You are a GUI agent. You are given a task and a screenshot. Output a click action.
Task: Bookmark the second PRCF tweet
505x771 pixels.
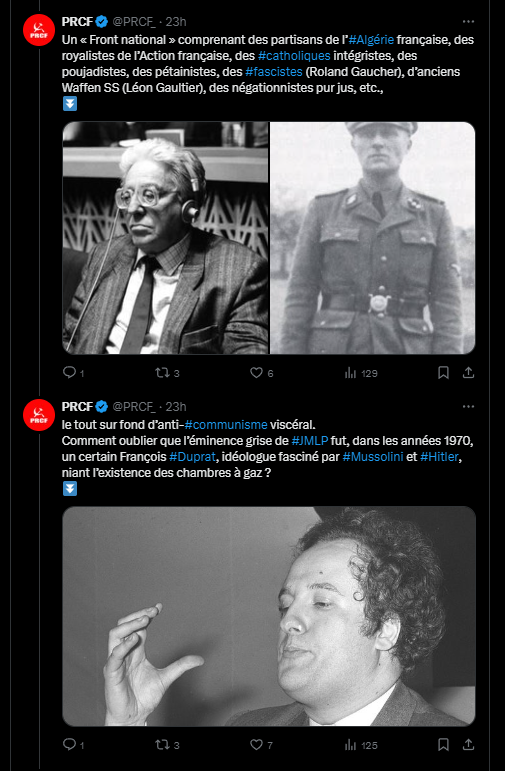(x=443, y=744)
